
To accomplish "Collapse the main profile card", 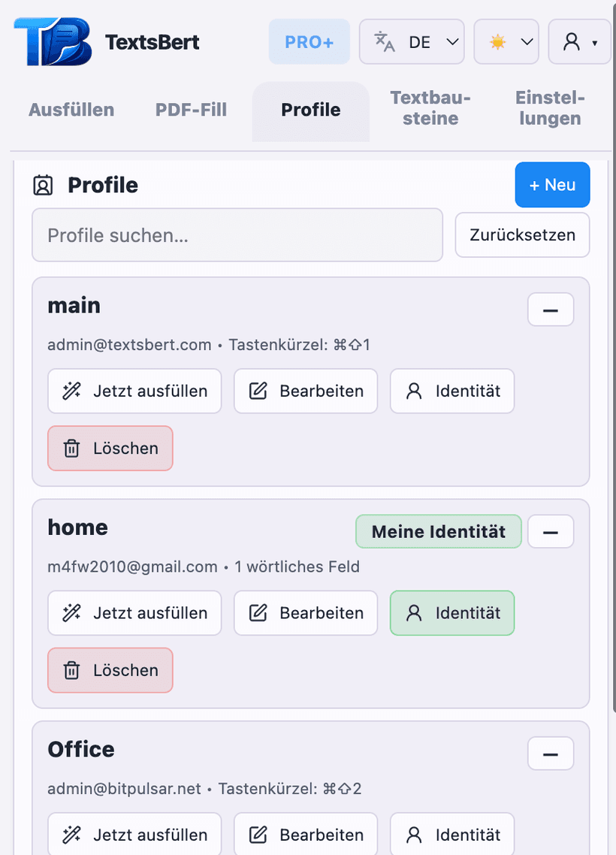I will pyautogui.click(x=551, y=310).
